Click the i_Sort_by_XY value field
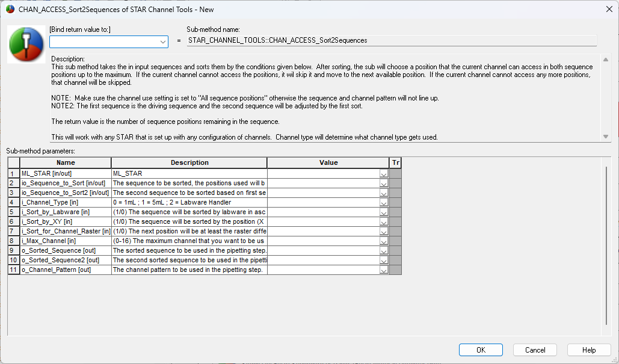 coord(323,221)
